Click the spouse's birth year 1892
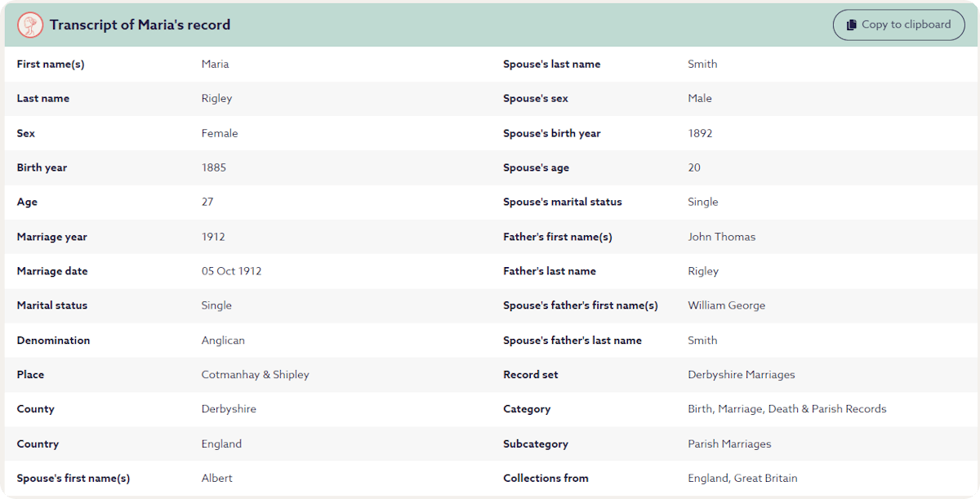The height and width of the screenshot is (499, 980). pos(700,133)
